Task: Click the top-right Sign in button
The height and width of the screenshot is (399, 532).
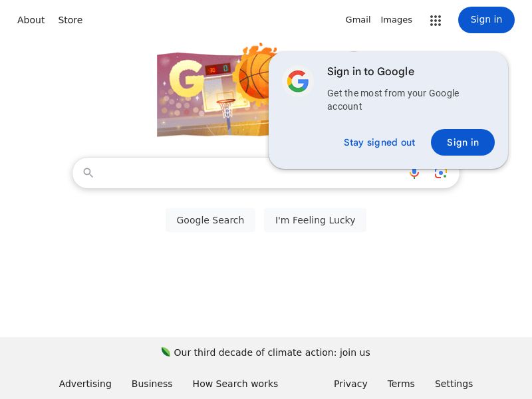Action: point(486,20)
